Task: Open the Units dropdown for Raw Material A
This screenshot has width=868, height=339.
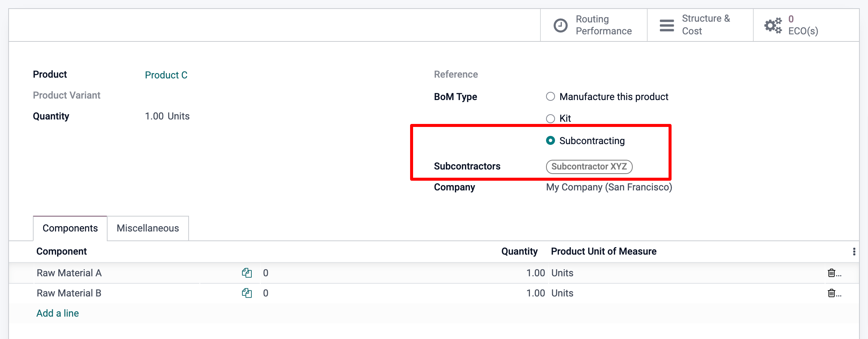Action: [562, 273]
